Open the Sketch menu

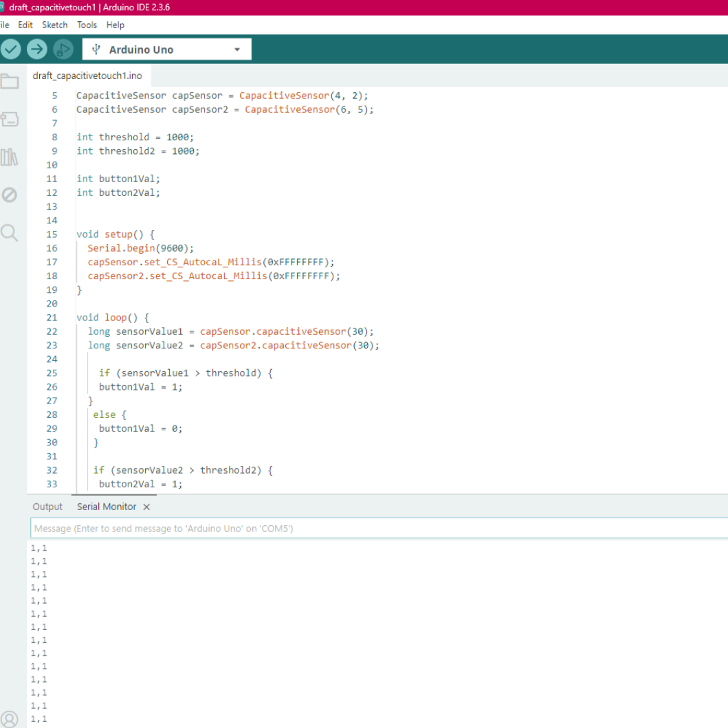(x=54, y=25)
